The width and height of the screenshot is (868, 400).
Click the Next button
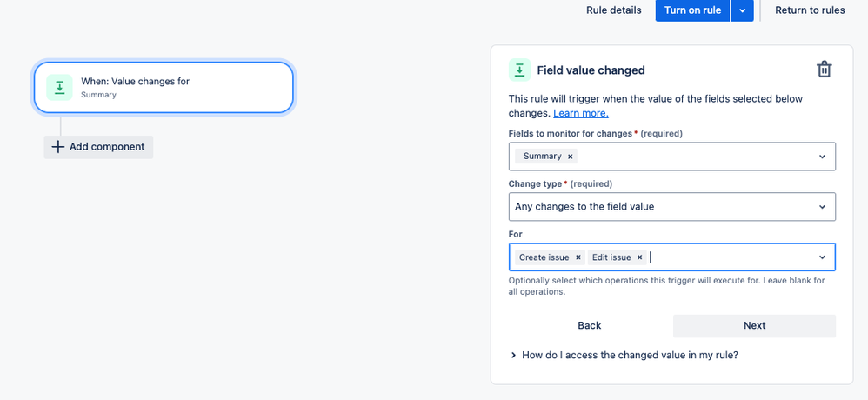pos(754,326)
